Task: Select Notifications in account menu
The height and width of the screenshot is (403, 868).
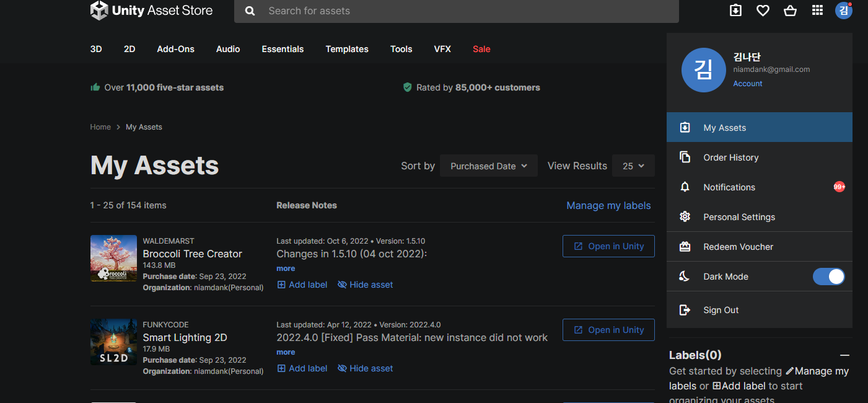Action: (760, 187)
